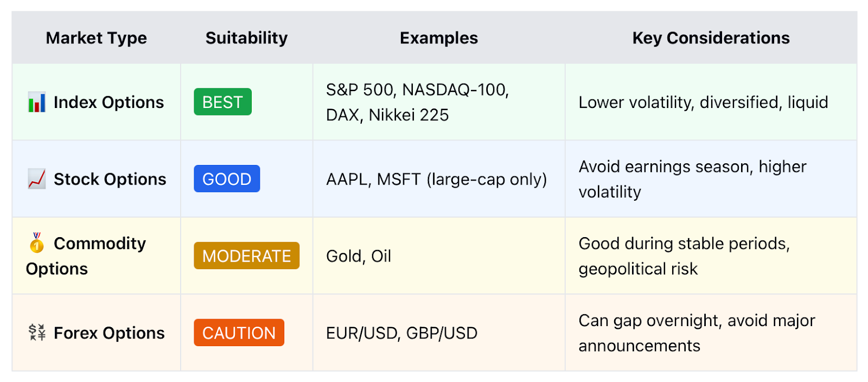Click the EUR/USD, GBP/USD examples cell

(x=439, y=333)
